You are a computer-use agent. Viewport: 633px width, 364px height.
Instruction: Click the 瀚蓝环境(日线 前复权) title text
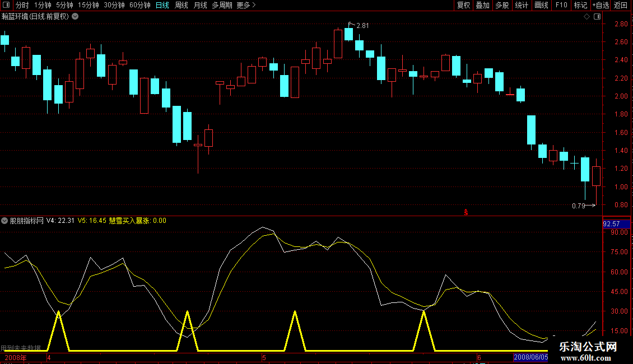tap(35, 17)
